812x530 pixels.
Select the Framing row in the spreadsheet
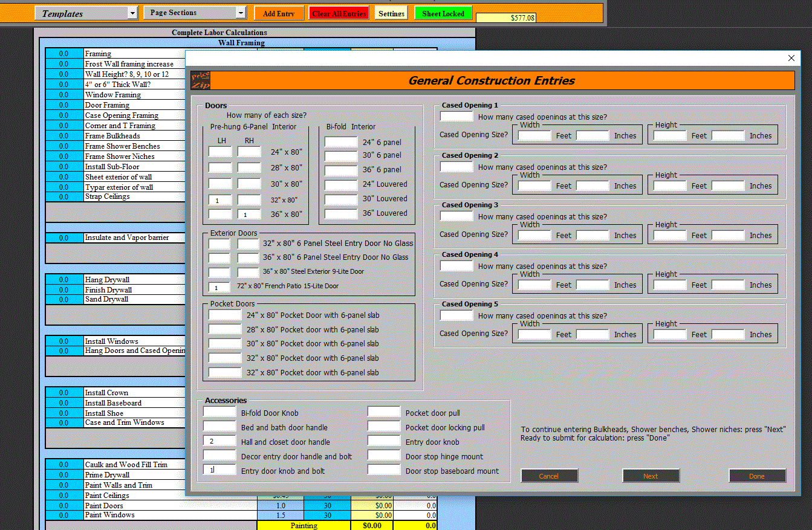pyautogui.click(x=134, y=54)
